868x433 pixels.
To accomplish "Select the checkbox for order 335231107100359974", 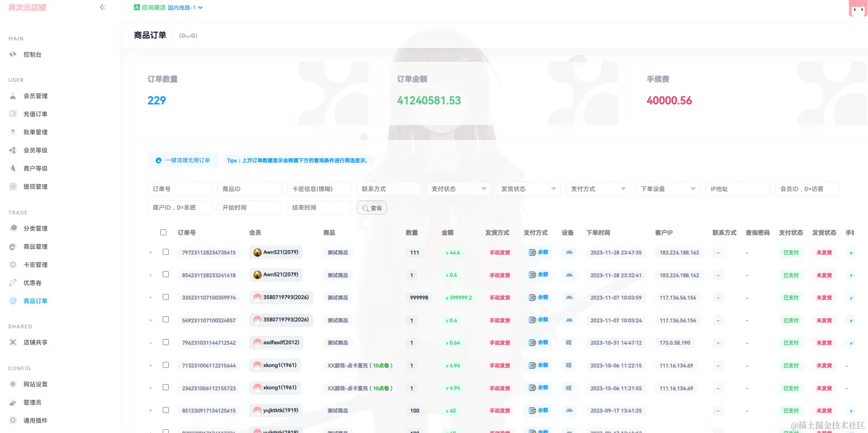I will 166,297.
